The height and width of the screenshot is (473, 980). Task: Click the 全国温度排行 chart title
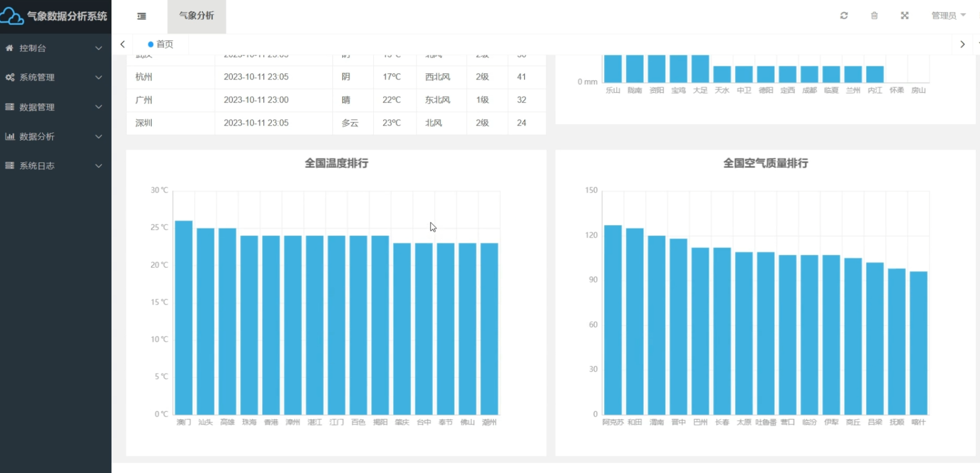point(337,163)
